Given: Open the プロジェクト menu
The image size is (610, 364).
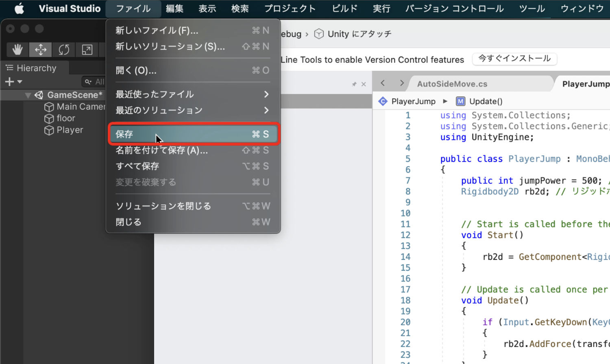Looking at the screenshot, I should point(290,9).
